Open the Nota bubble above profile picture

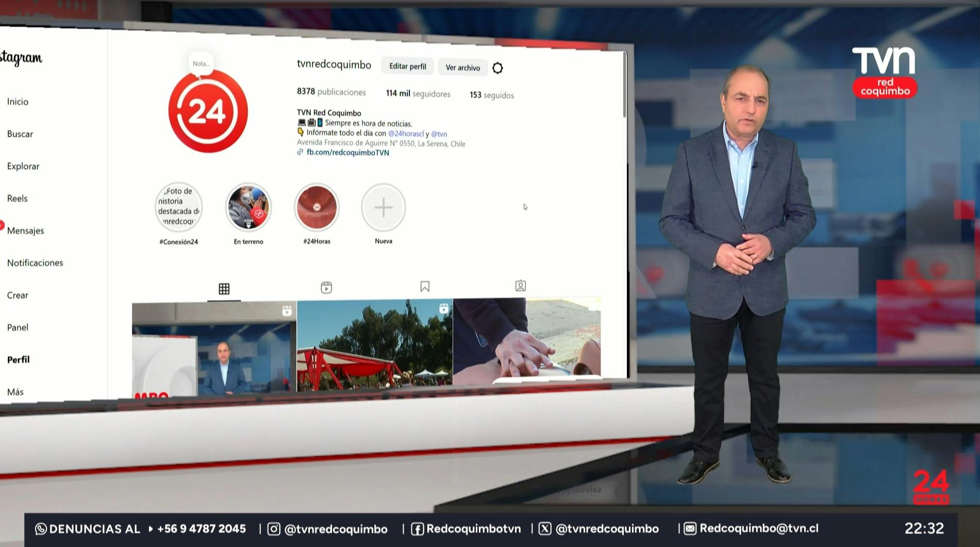click(201, 64)
